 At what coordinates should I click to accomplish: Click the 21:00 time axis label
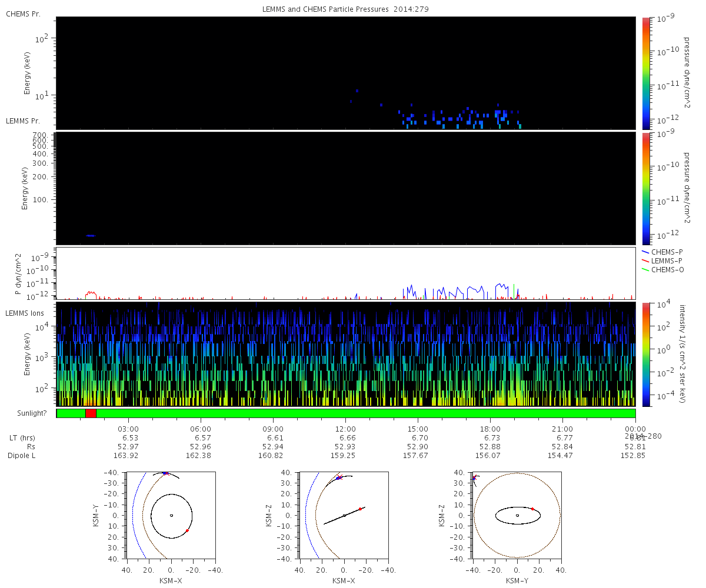(x=563, y=429)
